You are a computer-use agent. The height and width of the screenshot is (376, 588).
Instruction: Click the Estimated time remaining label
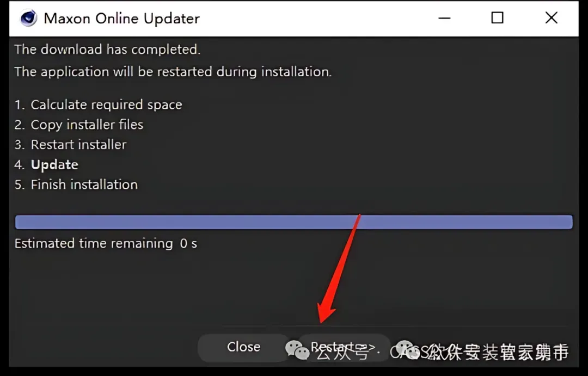pos(94,244)
